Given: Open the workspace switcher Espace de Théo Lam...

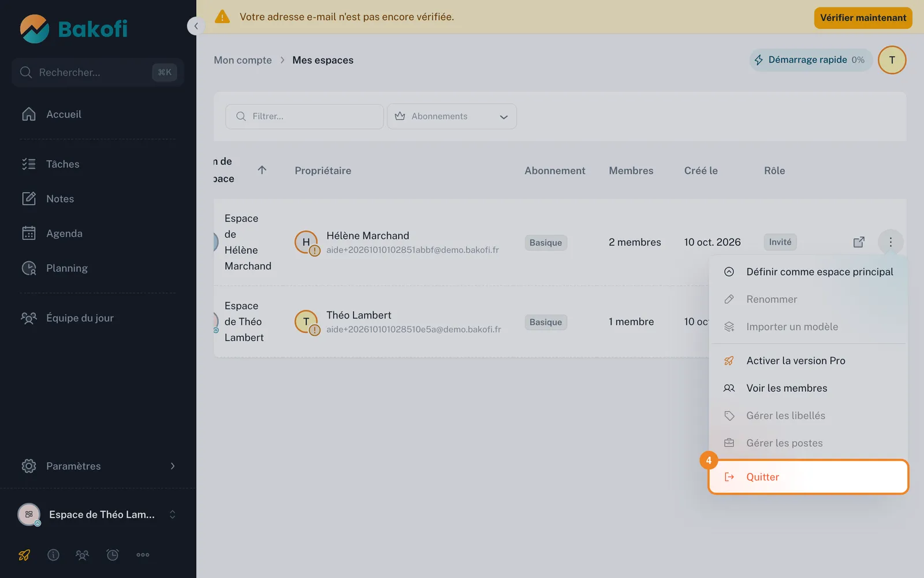Looking at the screenshot, I should click(98, 514).
